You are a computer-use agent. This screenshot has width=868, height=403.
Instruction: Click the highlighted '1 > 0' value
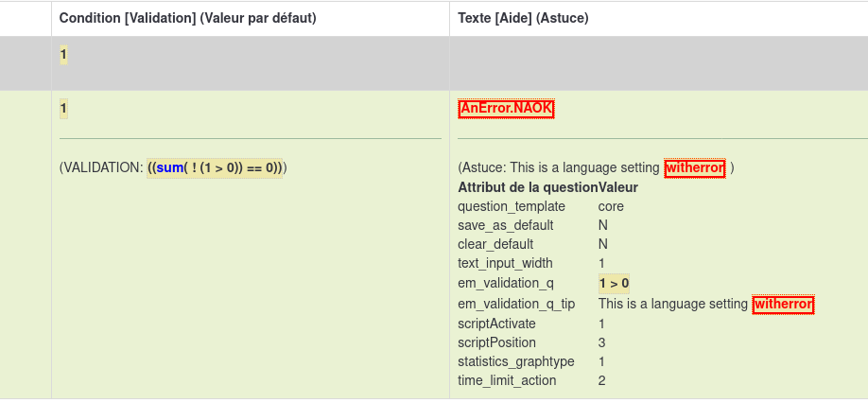point(614,283)
